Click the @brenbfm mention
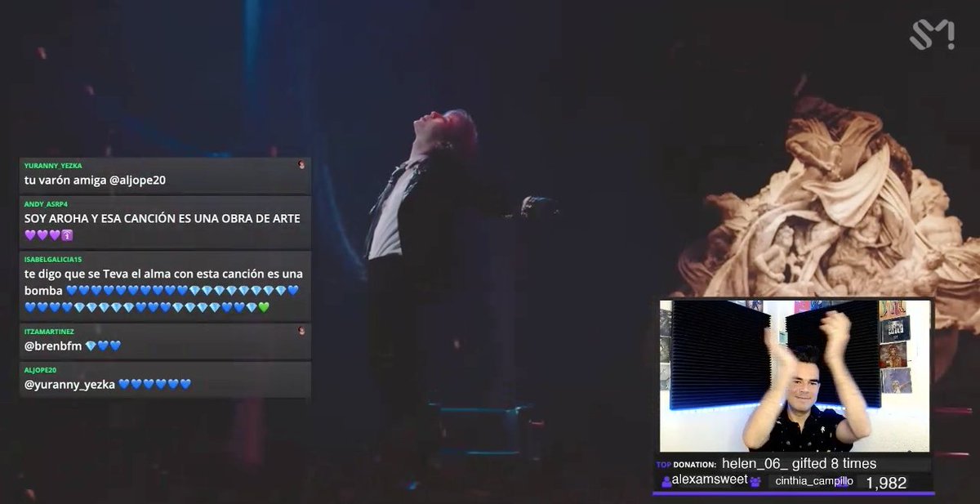The height and width of the screenshot is (504, 980). point(53,346)
